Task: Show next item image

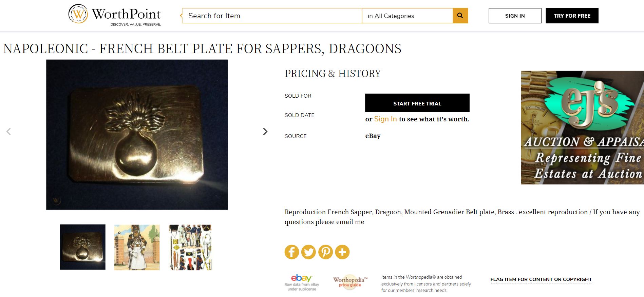Action: pyautogui.click(x=265, y=132)
